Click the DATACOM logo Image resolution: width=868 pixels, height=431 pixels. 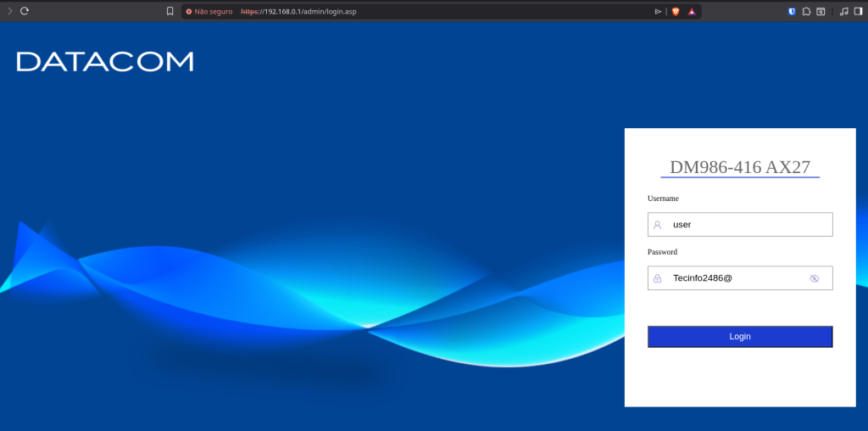(x=105, y=61)
